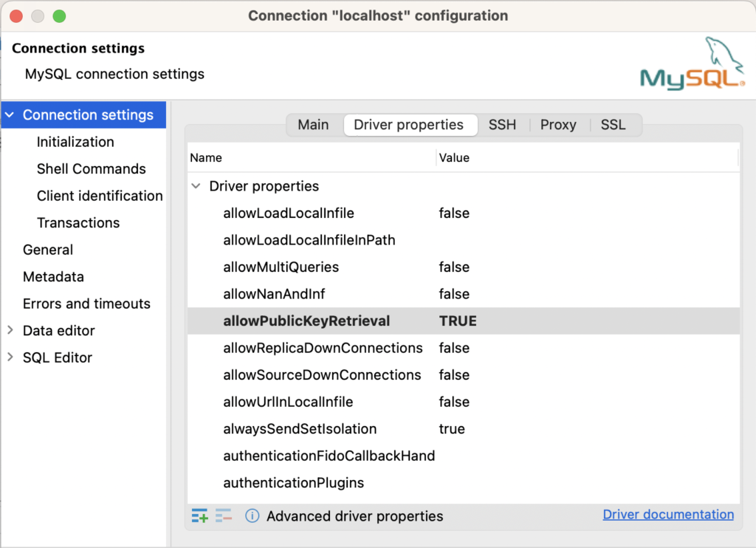Select the allowReplicaDownConnections property
Screen dimensions: 756x548
click(x=323, y=348)
